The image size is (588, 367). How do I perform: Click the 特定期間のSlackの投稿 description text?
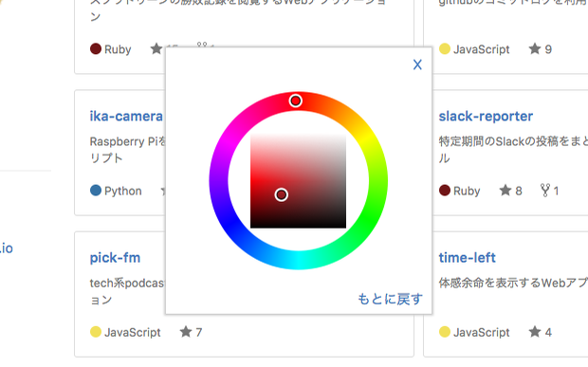point(513,149)
